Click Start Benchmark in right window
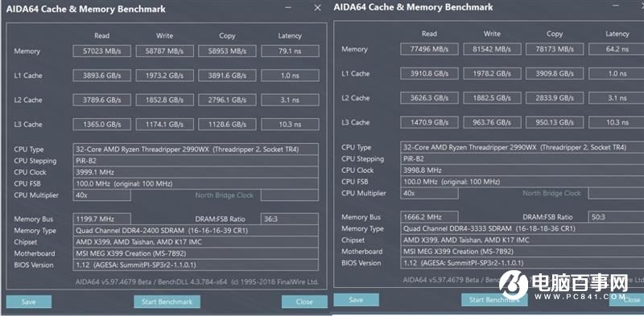Screen dimensions: 644x316 (494, 300)
